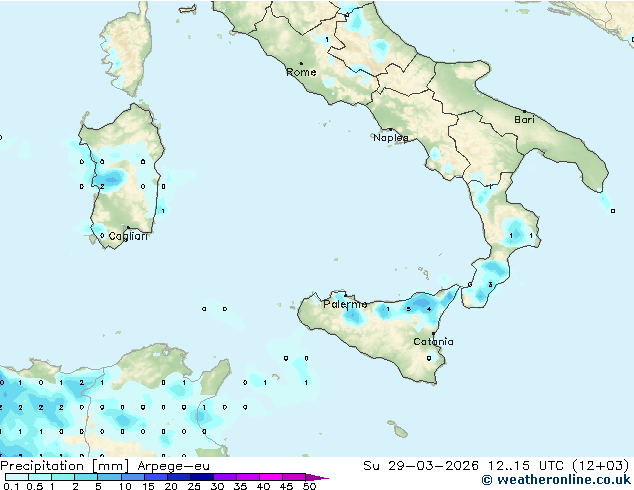Click the legend value '30'
Viewport: 634px width, 490px height.
(x=217, y=486)
